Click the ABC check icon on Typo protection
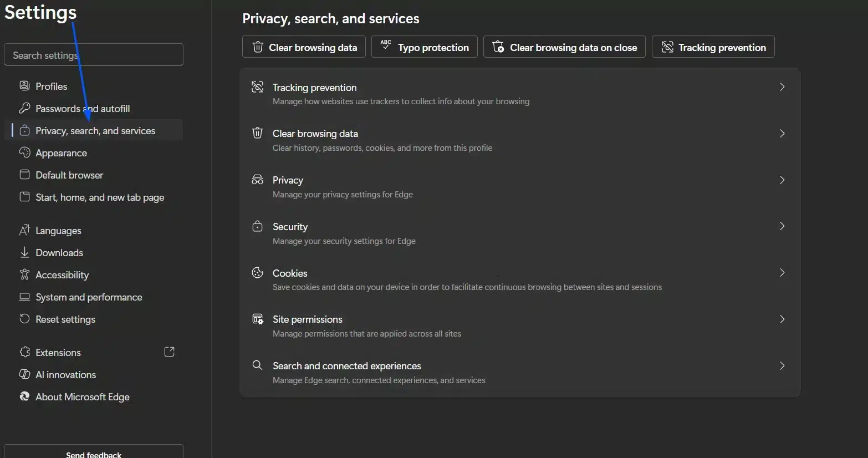 386,44
